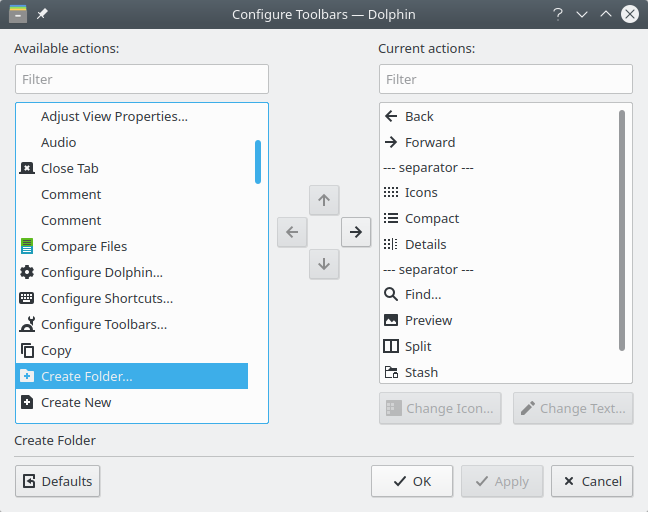Click the pin window icon in titlebar
Viewport: 648px width, 512px height.
click(42, 14)
